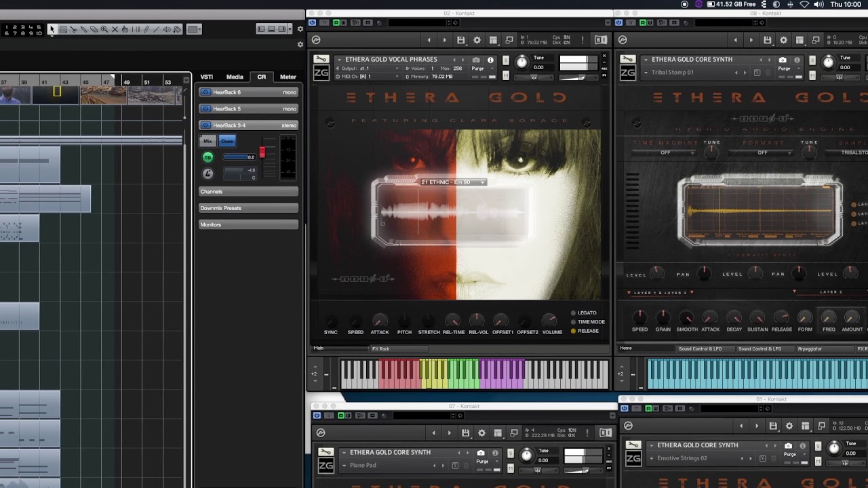Open workspace layout icon in 02 Kontakt
Viewport: 868px width, 488px height.
pos(493,40)
